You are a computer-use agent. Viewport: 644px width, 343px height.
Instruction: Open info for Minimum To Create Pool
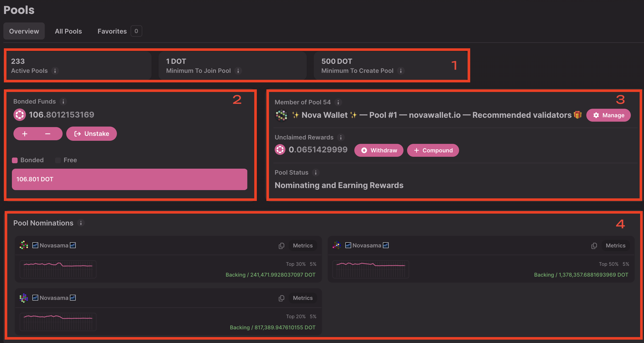click(401, 71)
